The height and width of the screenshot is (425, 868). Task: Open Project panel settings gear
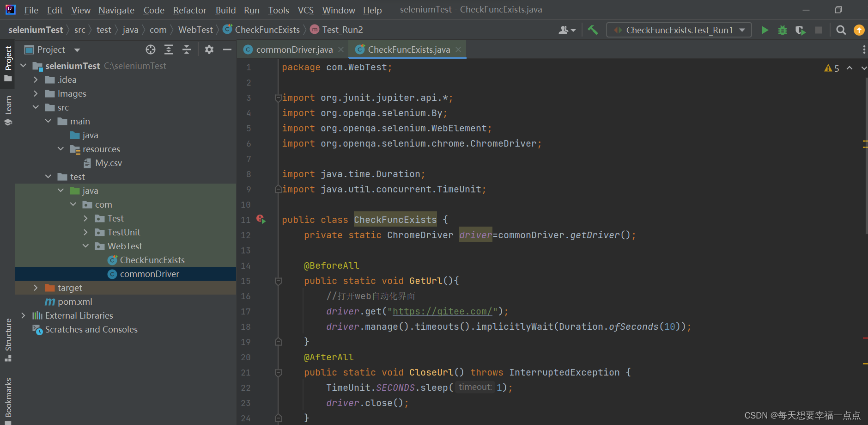coord(209,49)
